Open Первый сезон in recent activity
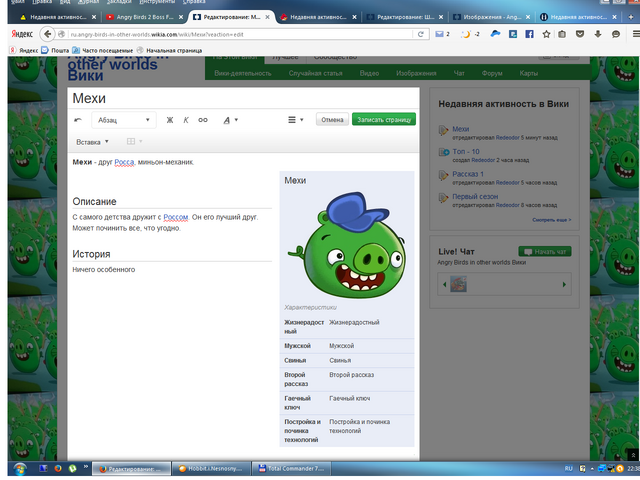 [475, 196]
